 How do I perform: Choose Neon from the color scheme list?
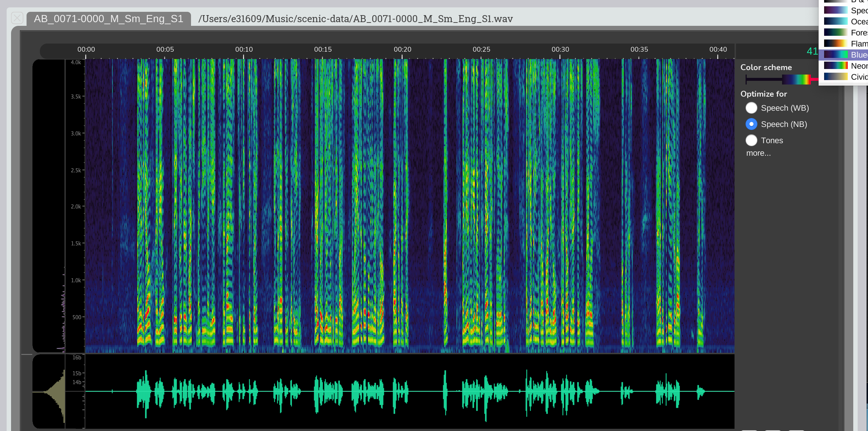tap(855, 66)
